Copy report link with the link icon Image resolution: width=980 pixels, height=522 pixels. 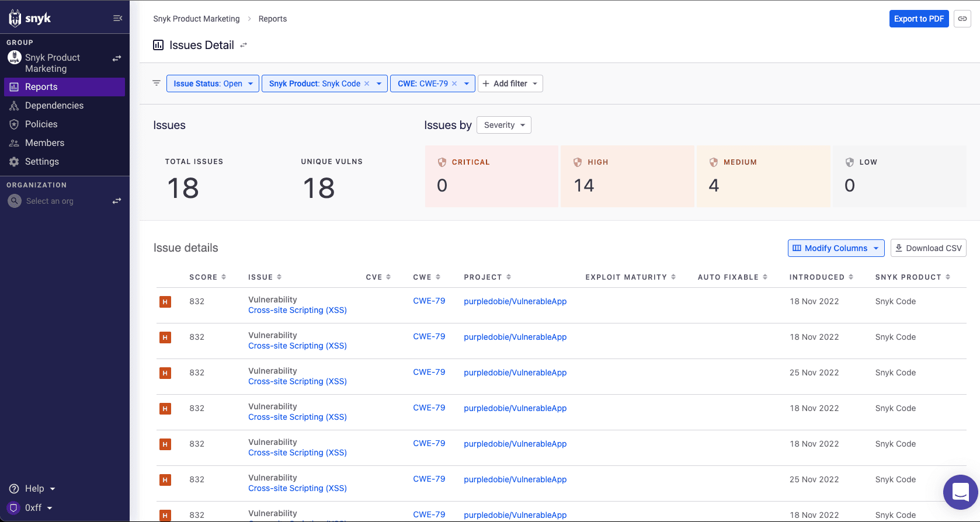point(962,19)
